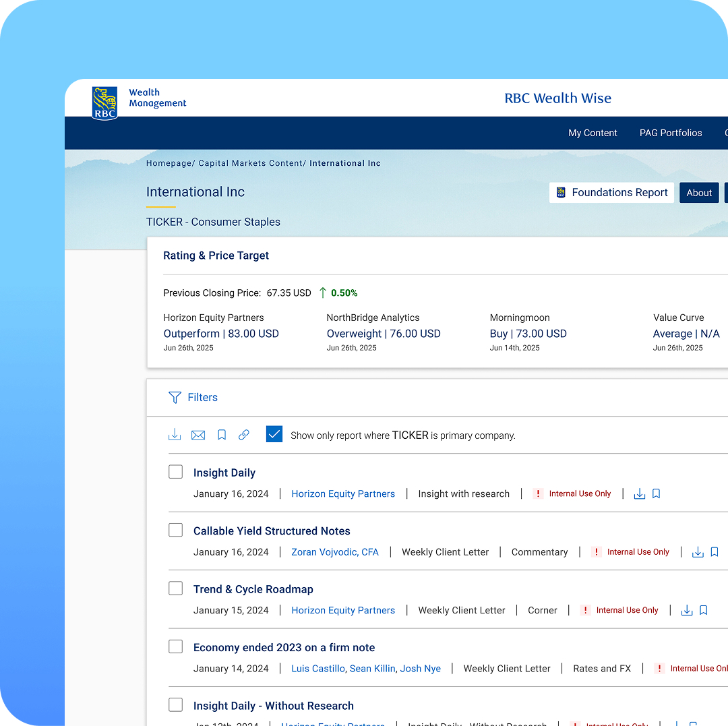Click the RBC shield logo
Image resolution: width=728 pixels, height=726 pixels.
pos(104,103)
